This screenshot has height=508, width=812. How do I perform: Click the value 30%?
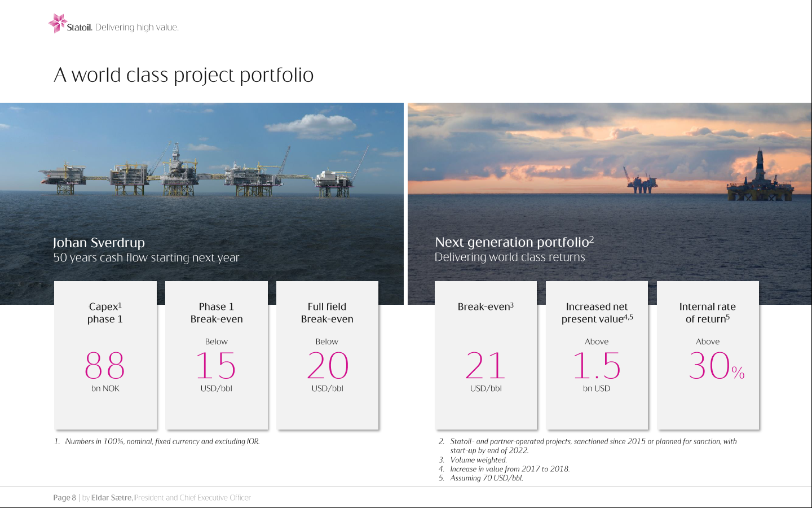(x=717, y=366)
